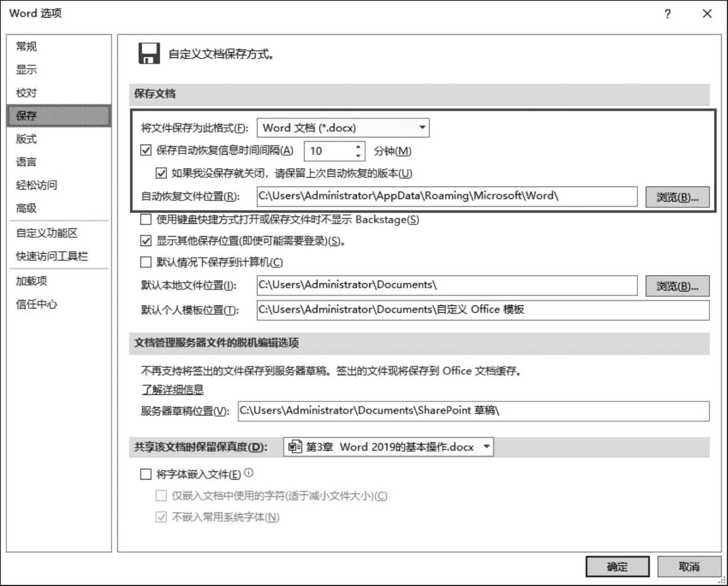728x586 pixels.
Task: Select 保存 category in sidebar
Action: [59, 116]
